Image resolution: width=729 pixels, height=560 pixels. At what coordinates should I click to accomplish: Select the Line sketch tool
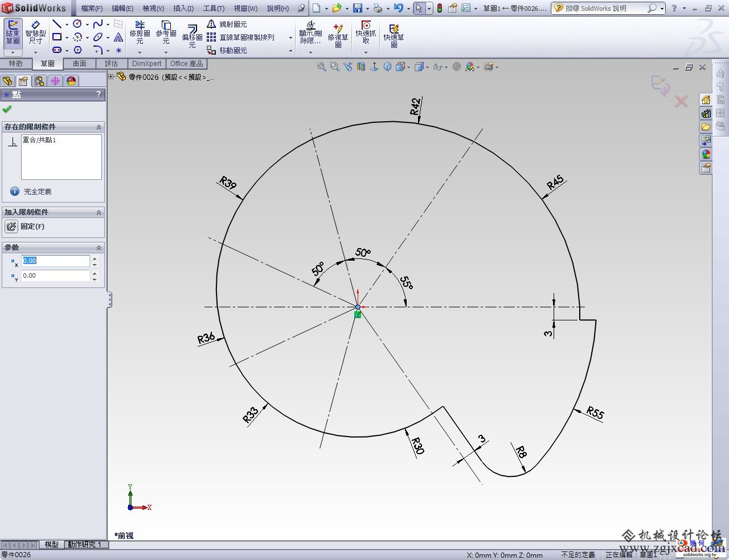click(x=57, y=24)
